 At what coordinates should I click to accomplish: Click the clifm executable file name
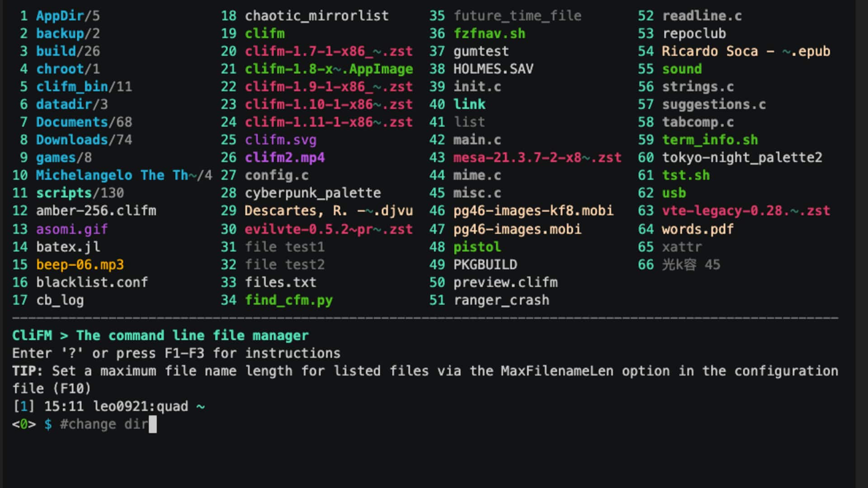pos(265,33)
